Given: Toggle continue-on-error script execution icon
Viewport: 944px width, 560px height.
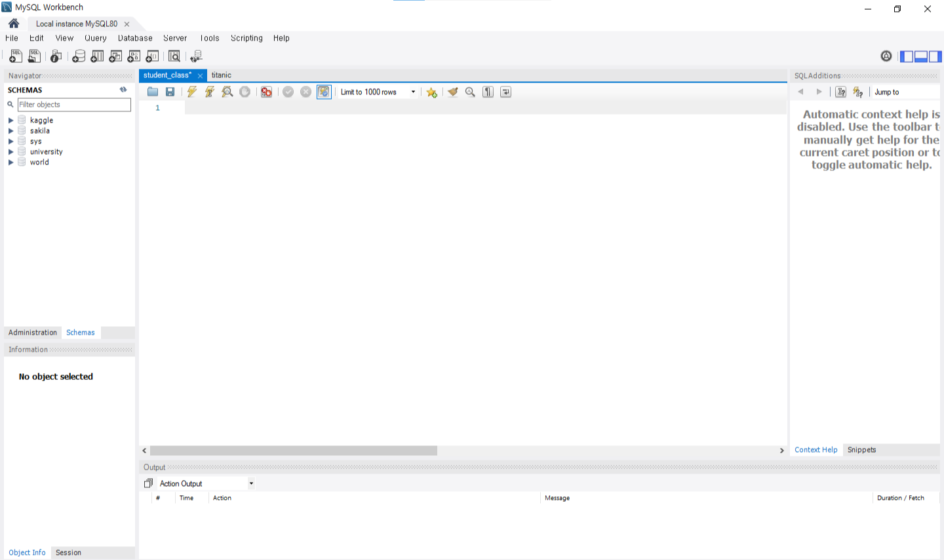Looking at the screenshot, I should (x=266, y=92).
